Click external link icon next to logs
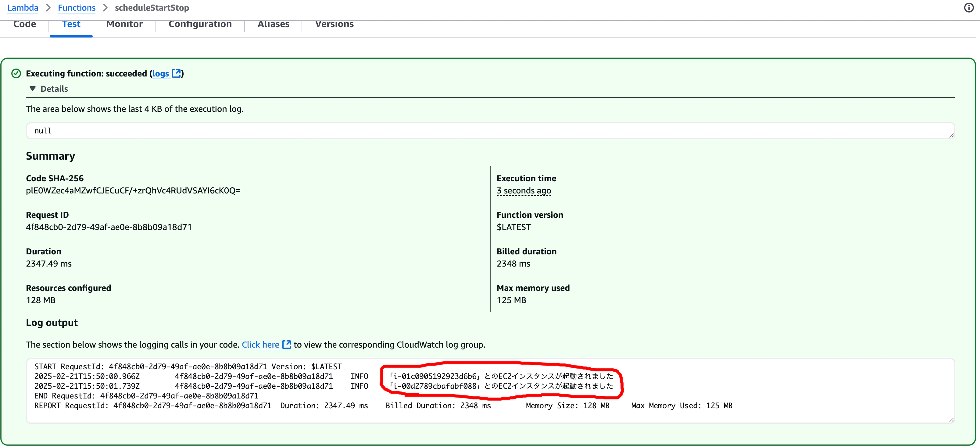The image size is (980, 446). click(176, 73)
